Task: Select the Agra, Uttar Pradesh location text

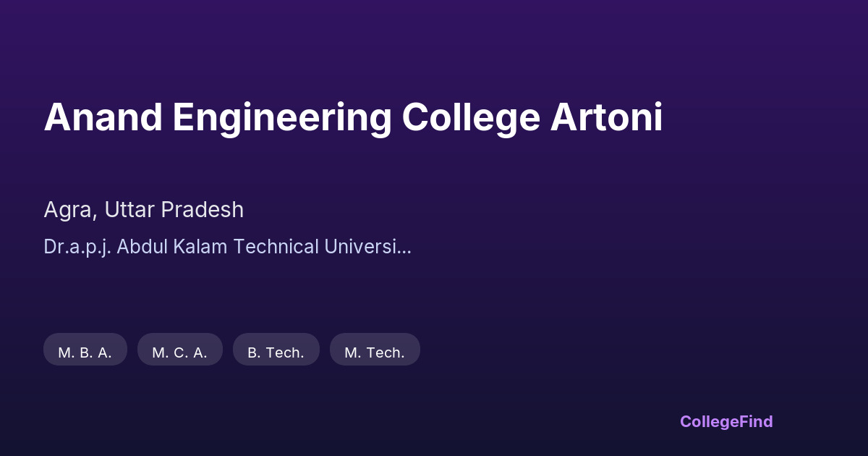Action: pos(143,210)
